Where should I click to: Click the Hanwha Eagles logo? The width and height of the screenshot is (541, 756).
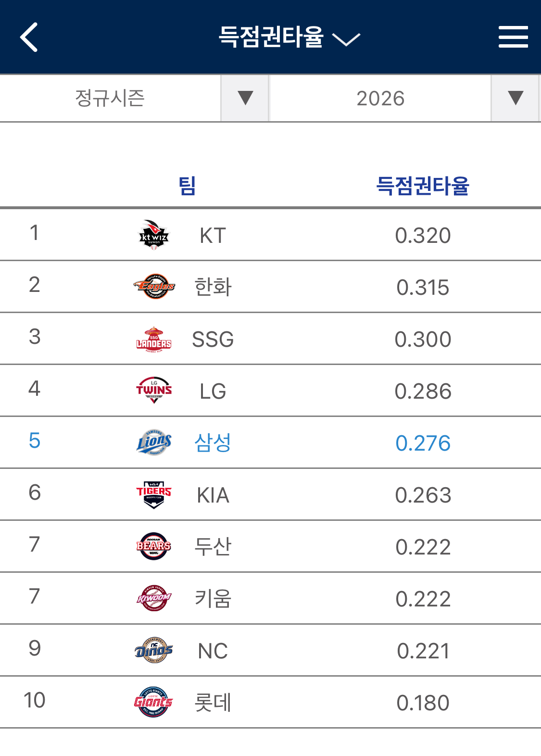[x=154, y=287]
